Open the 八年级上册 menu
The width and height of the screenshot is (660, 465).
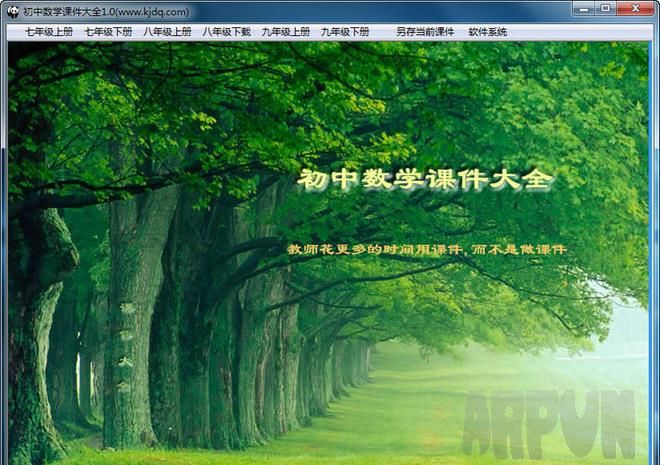(x=168, y=32)
